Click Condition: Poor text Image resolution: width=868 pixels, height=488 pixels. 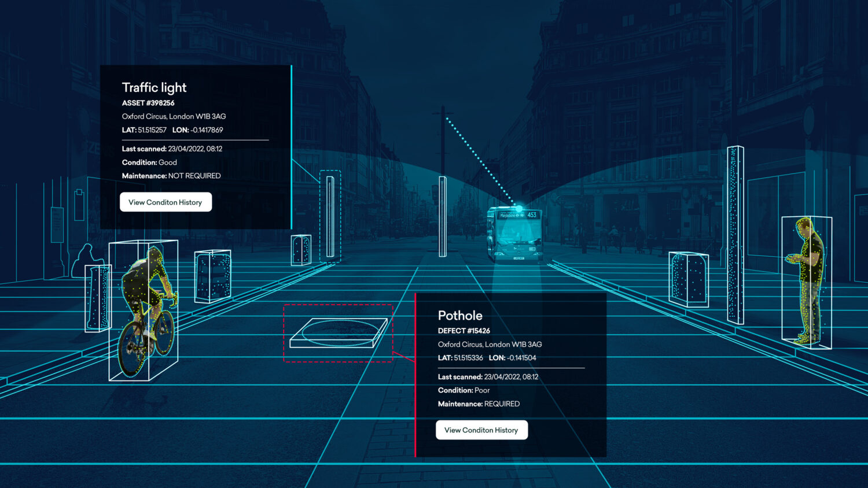point(464,390)
